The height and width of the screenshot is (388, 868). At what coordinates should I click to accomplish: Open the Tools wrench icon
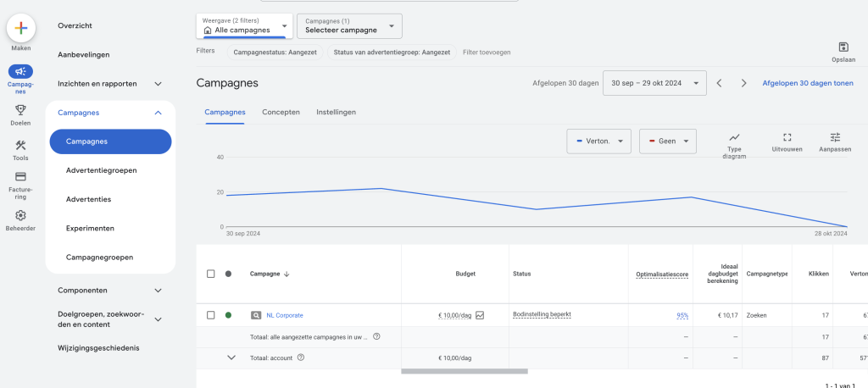coord(20,146)
